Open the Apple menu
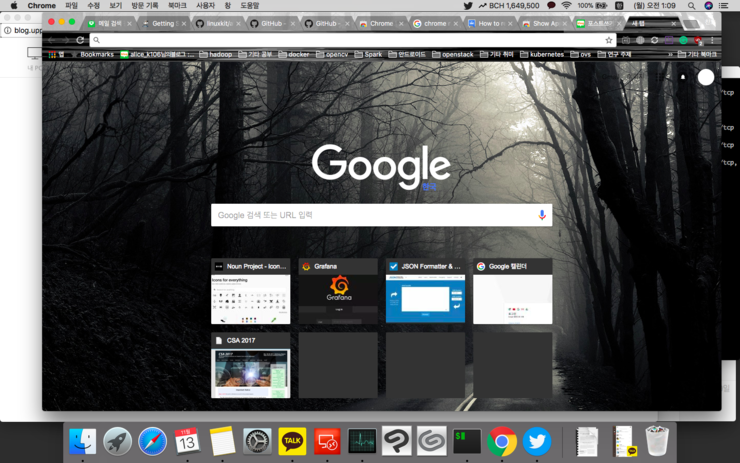 tap(14, 6)
